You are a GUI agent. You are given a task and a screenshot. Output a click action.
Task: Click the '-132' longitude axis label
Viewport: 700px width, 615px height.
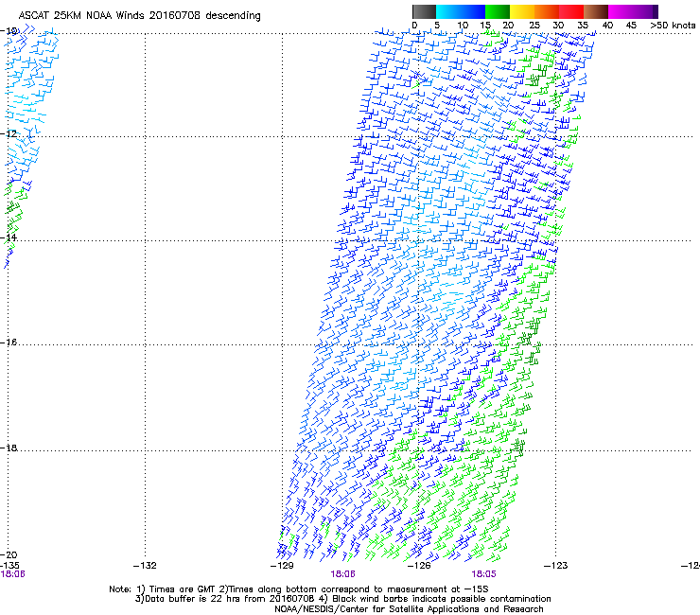pos(145,566)
